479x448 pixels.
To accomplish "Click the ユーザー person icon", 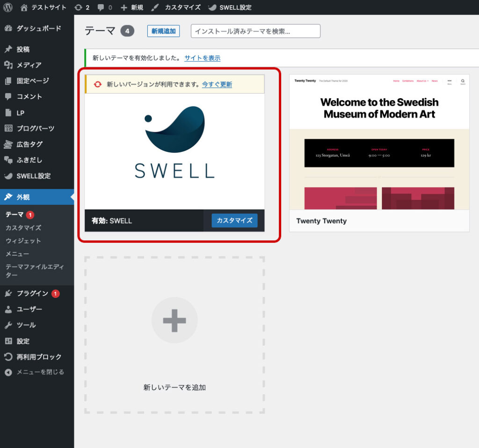I will 8,310.
